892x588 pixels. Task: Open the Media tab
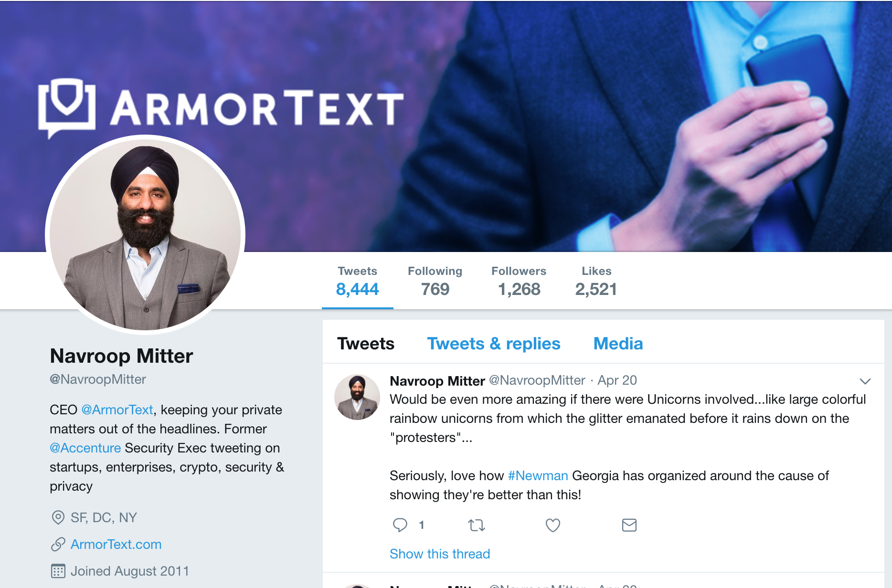pos(618,344)
